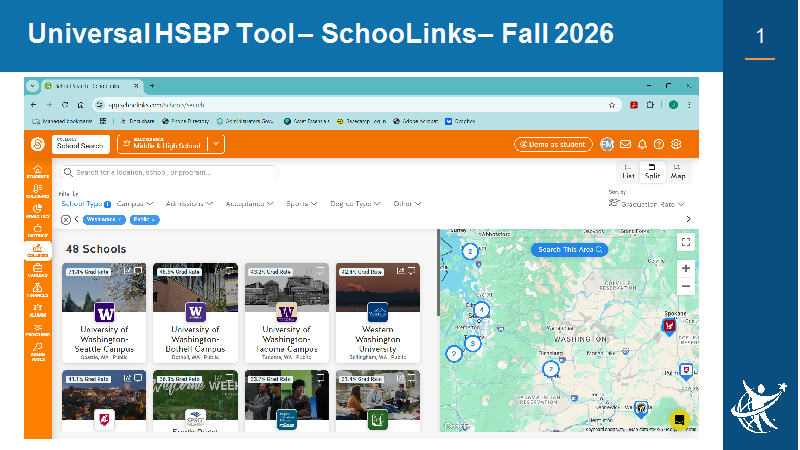Open the red PDF extension icon
800x450 pixels.
[634, 105]
